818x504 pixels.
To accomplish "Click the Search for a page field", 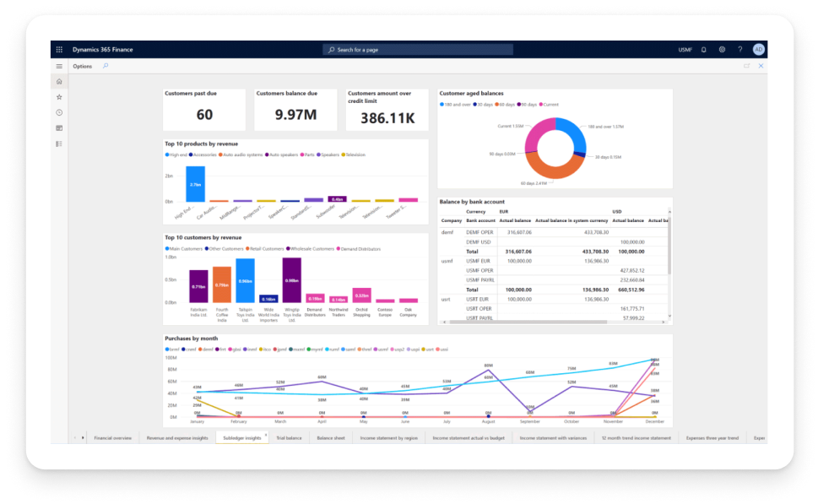I will 418,50.
